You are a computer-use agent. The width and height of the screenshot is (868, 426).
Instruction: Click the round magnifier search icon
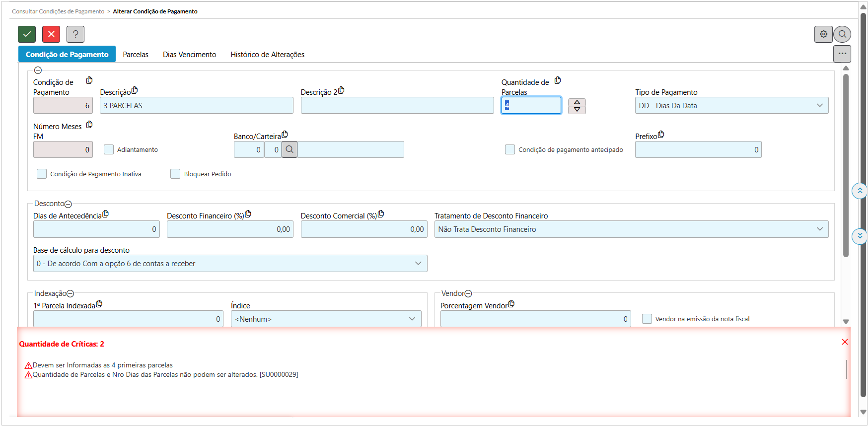coord(842,34)
